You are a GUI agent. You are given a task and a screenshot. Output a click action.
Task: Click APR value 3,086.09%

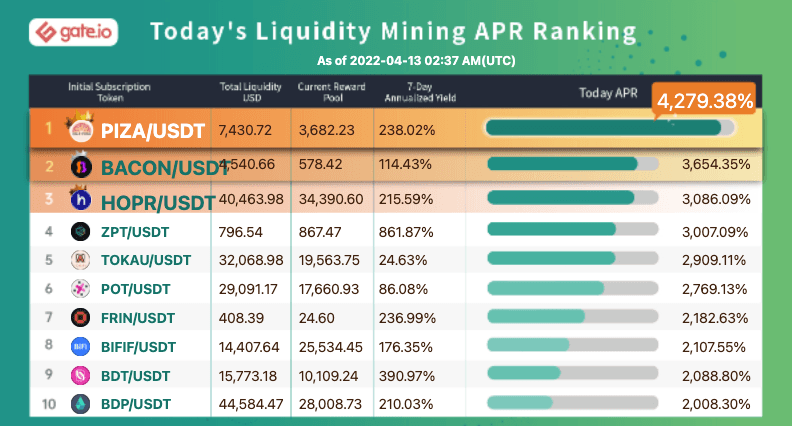716,199
